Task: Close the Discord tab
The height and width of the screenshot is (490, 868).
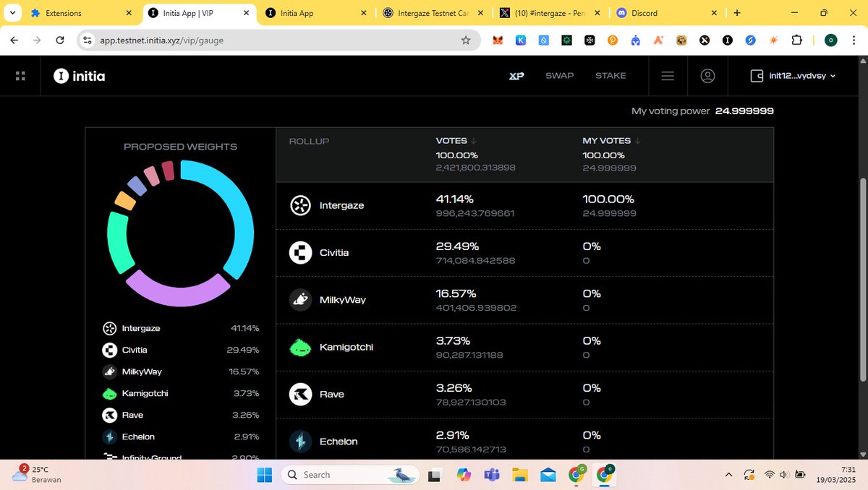Action: tap(715, 13)
